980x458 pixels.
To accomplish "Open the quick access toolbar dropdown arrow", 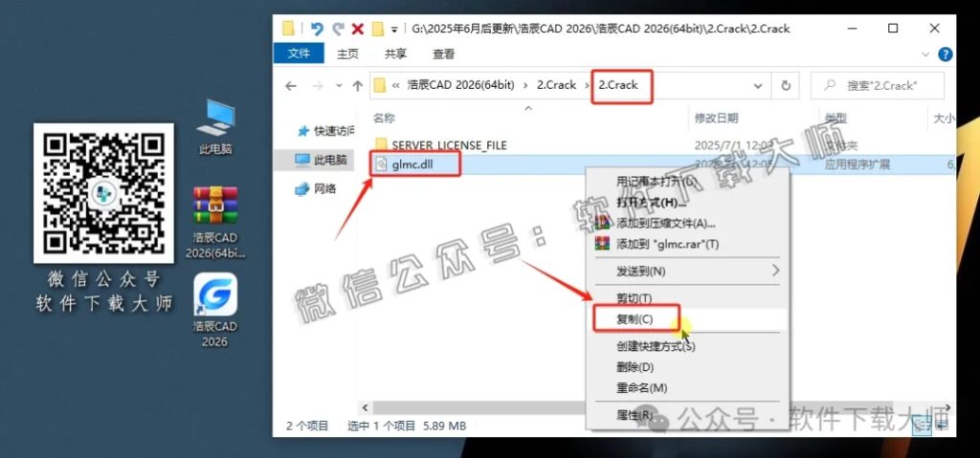I will (393, 30).
